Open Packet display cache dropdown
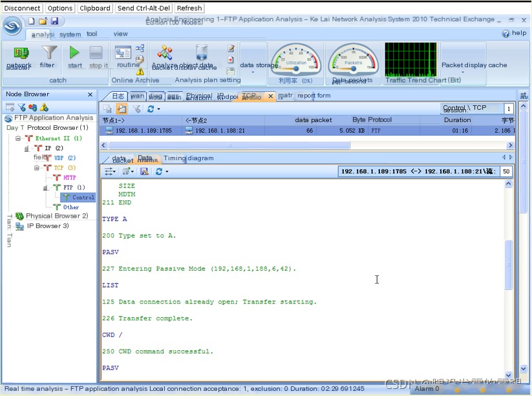The width and height of the screenshot is (532, 396). pyautogui.click(x=463, y=72)
